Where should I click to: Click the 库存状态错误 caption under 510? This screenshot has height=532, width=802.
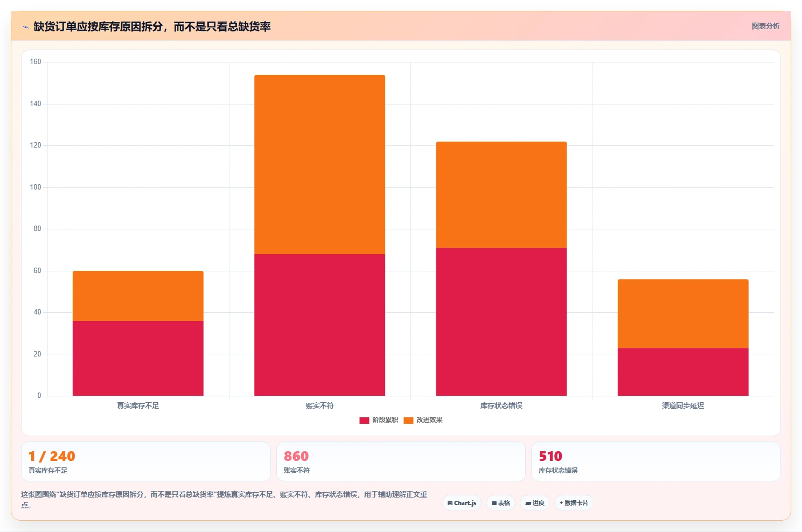coord(558,471)
